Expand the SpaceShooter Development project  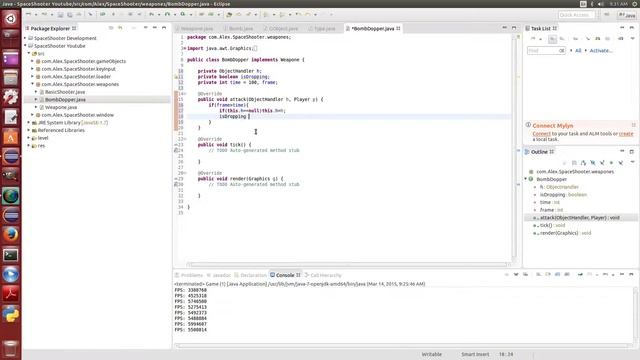tap(25, 38)
